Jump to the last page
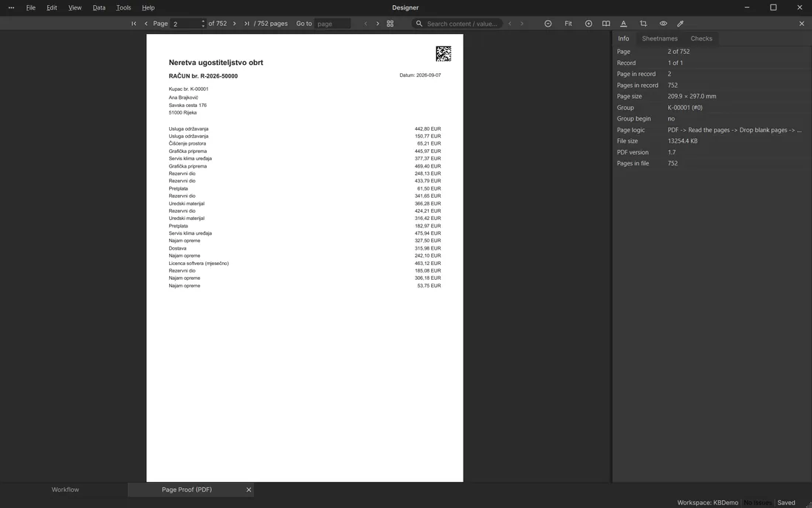 247,24
